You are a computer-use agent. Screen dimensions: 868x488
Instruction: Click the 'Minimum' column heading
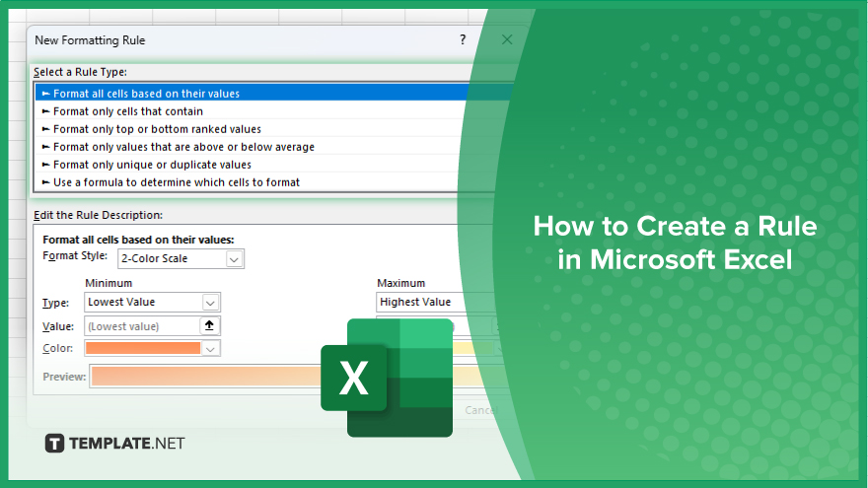(x=108, y=283)
